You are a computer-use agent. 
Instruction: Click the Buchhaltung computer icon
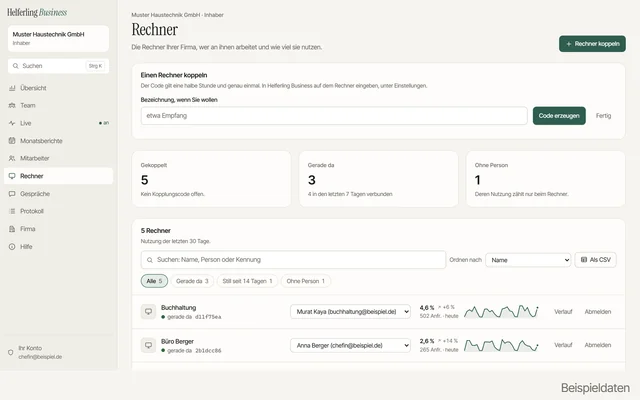tap(149, 311)
